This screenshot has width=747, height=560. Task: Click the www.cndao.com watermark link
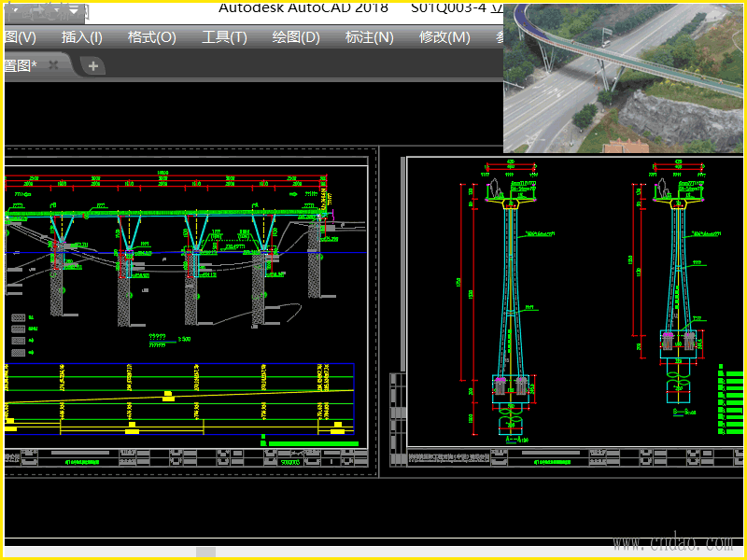pos(670,542)
